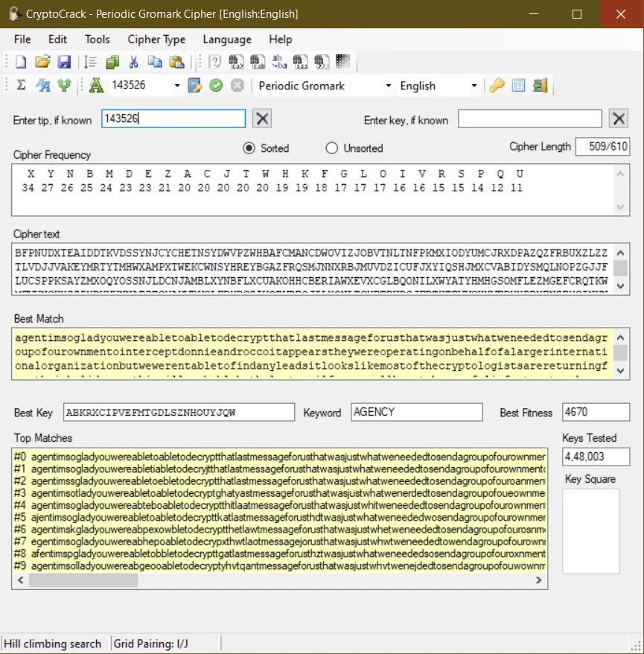Expand the 143526 toolbar dropdown
The width and height of the screenshot is (644, 654).
[177, 86]
